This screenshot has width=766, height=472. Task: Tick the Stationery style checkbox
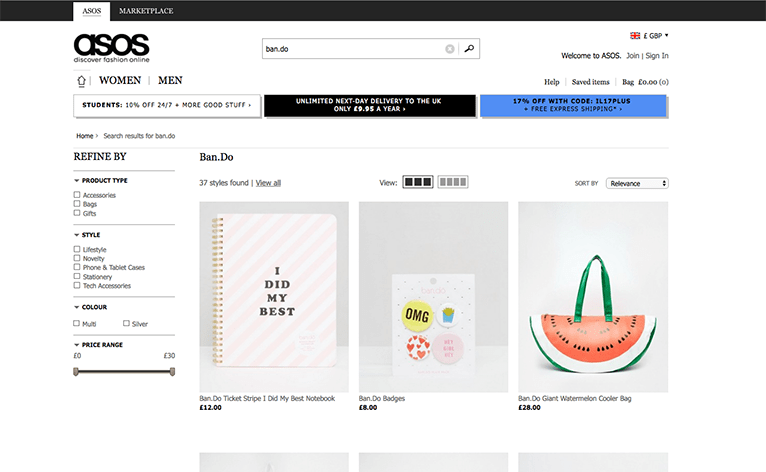coord(78,277)
